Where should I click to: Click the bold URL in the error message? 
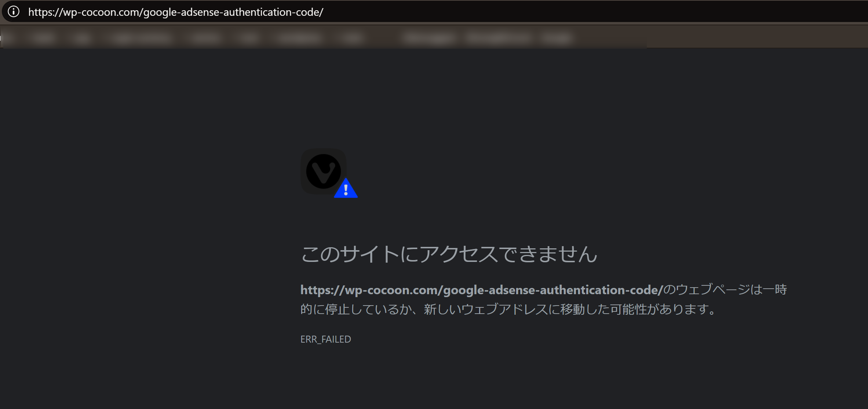[x=482, y=290]
